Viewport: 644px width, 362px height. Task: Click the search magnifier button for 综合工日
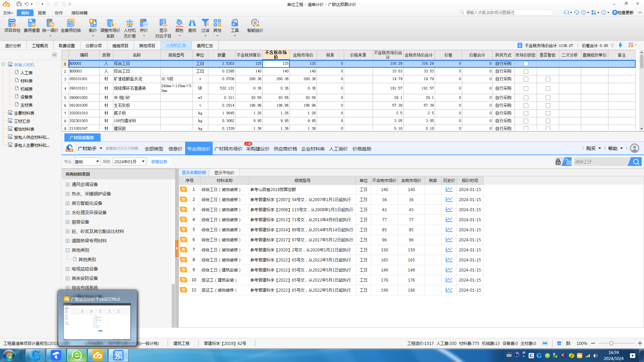coord(636,162)
